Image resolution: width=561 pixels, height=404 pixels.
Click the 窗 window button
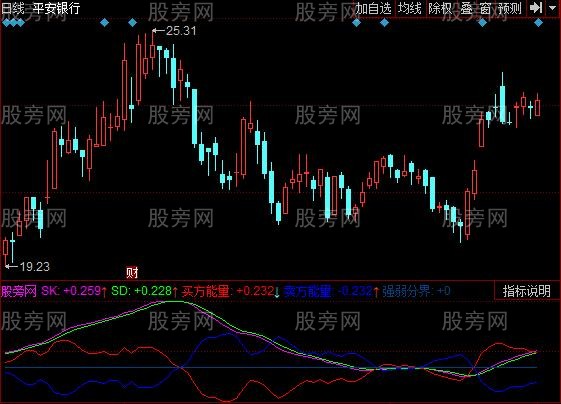(x=485, y=8)
